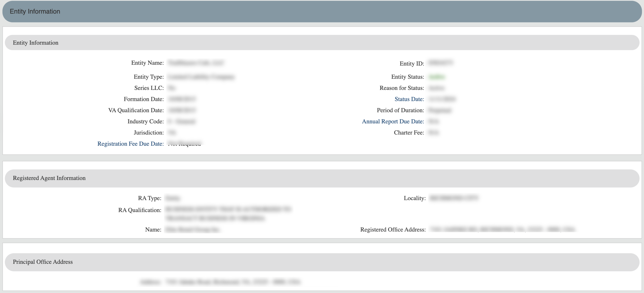644x293 pixels.
Task: Collapse the Registered Agent Information header
Action: pos(322,178)
